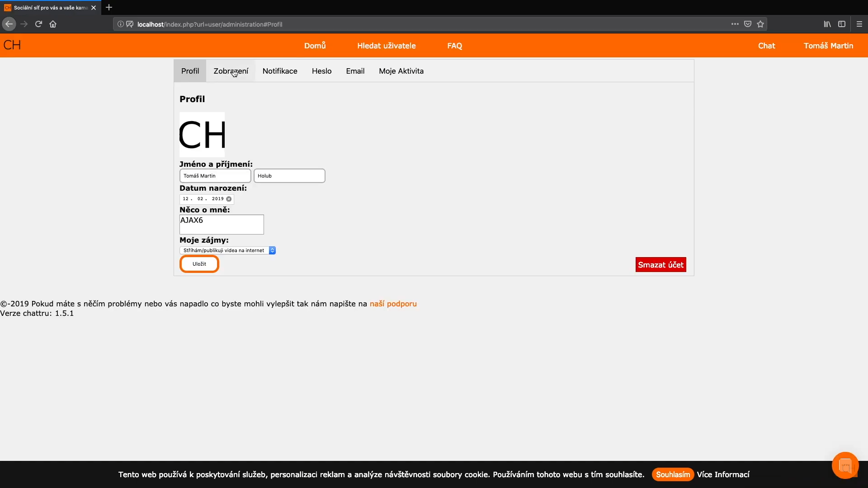This screenshot has width=868, height=488.
Task: Open the library icon in toolbar
Action: [827, 24]
